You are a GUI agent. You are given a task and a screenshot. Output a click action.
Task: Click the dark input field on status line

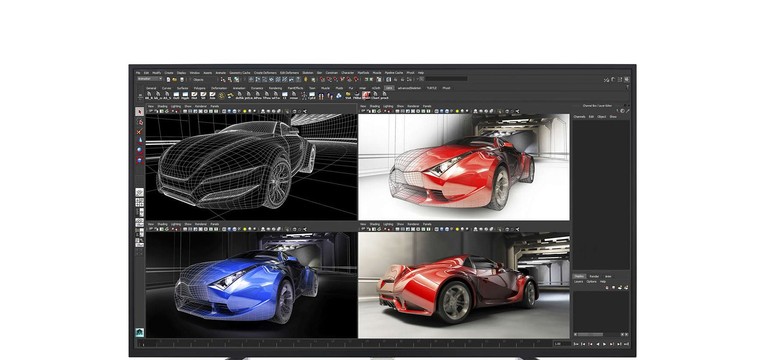point(447,79)
